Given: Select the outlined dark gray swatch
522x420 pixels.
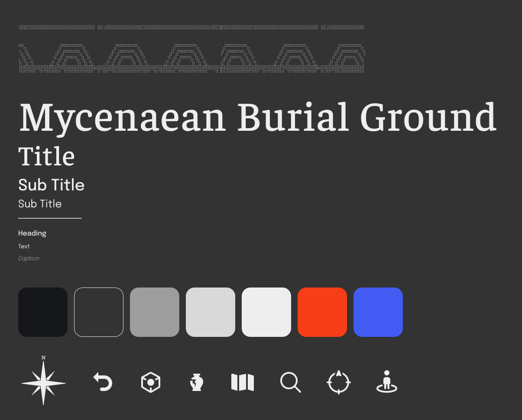Looking at the screenshot, I should point(98,312).
